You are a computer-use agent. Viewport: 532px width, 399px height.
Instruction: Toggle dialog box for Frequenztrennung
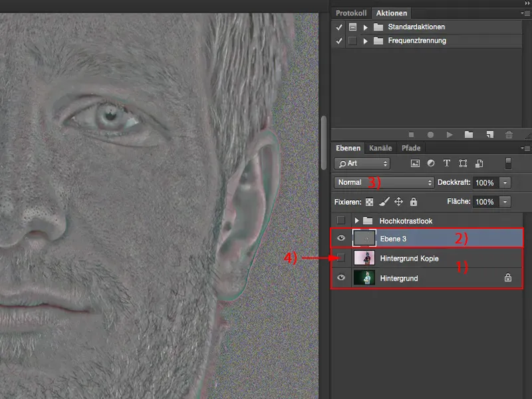pyautogui.click(x=353, y=41)
